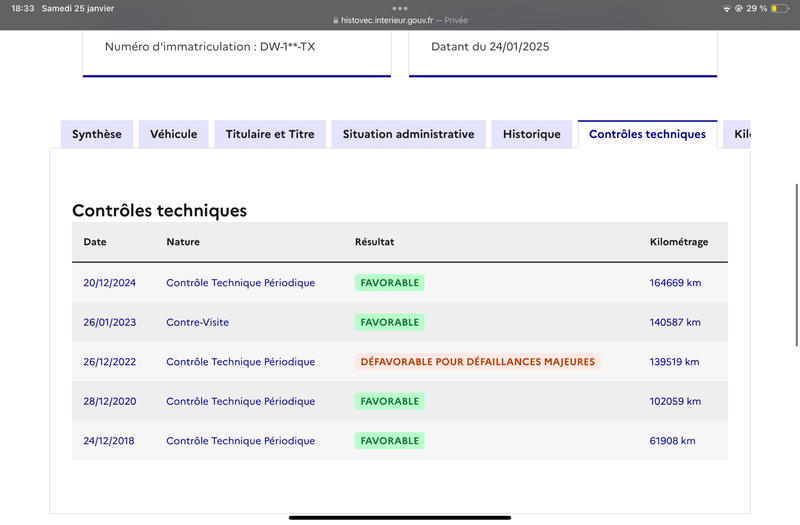This screenshot has width=800, height=525.
Task: Select the Contrôles techniques tab
Action: tap(647, 134)
